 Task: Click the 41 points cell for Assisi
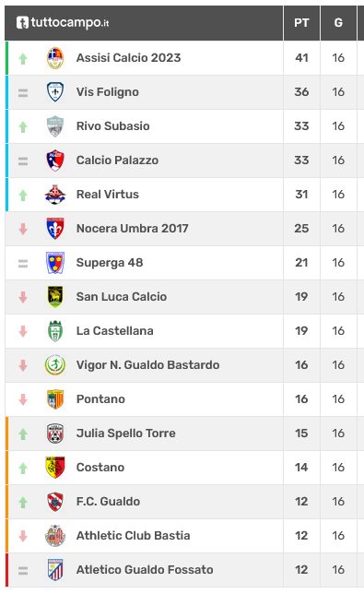[x=301, y=58]
